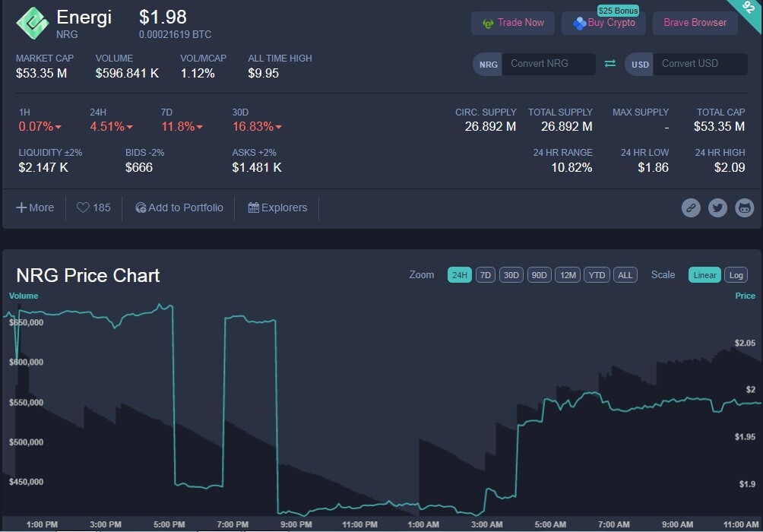This screenshot has width=763, height=532.
Task: Set chart zoom to YTD
Action: 597,275
